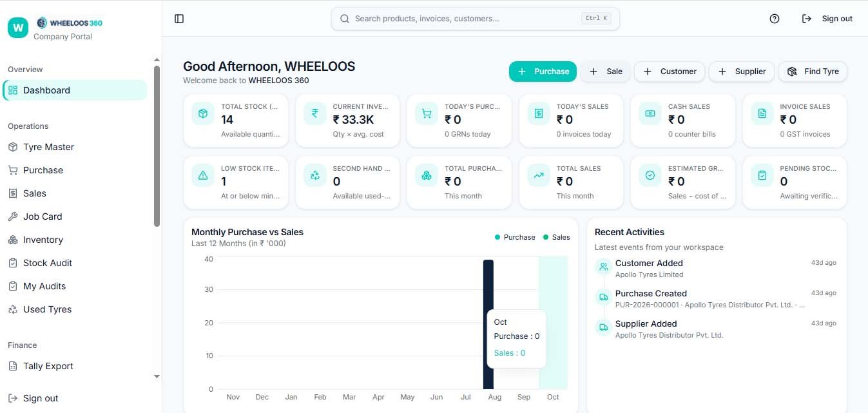Viewport: 868px width, 413px height.
Task: Click the Customer quick-action button
Action: click(x=670, y=72)
